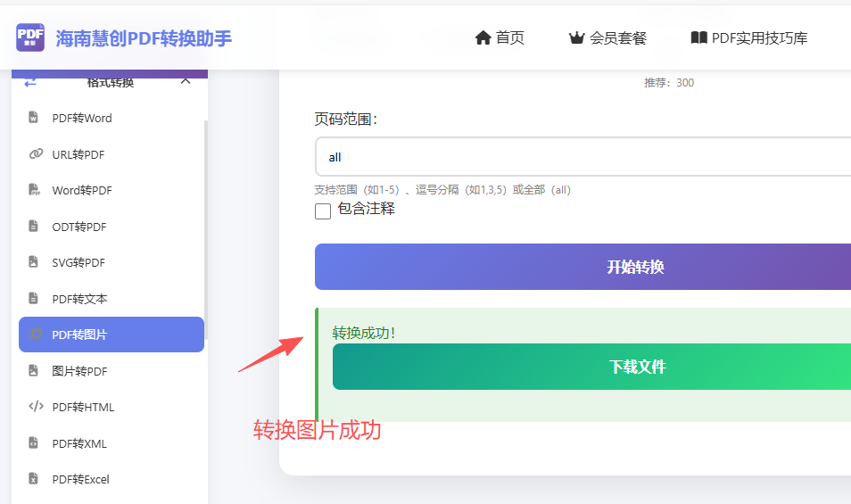The width and height of the screenshot is (851, 504).
Task: Select the highlighted PDF转图片 item
Action: pos(112,335)
